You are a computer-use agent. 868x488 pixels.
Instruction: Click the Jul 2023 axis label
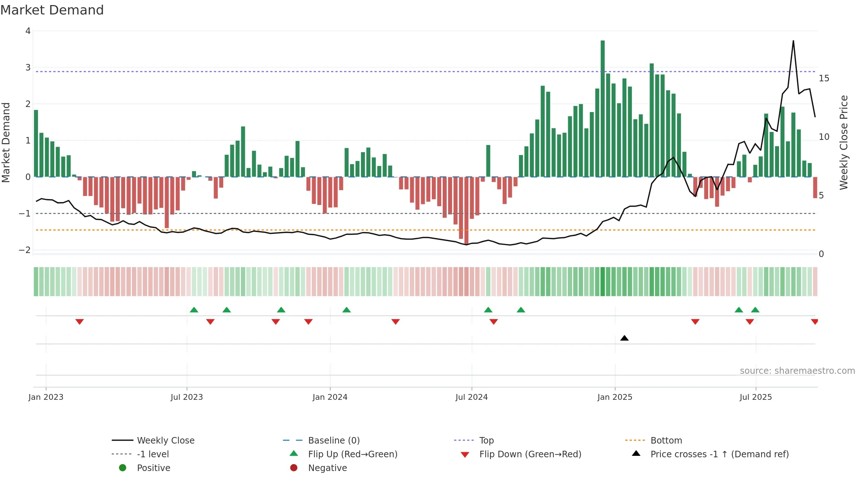point(187,397)
